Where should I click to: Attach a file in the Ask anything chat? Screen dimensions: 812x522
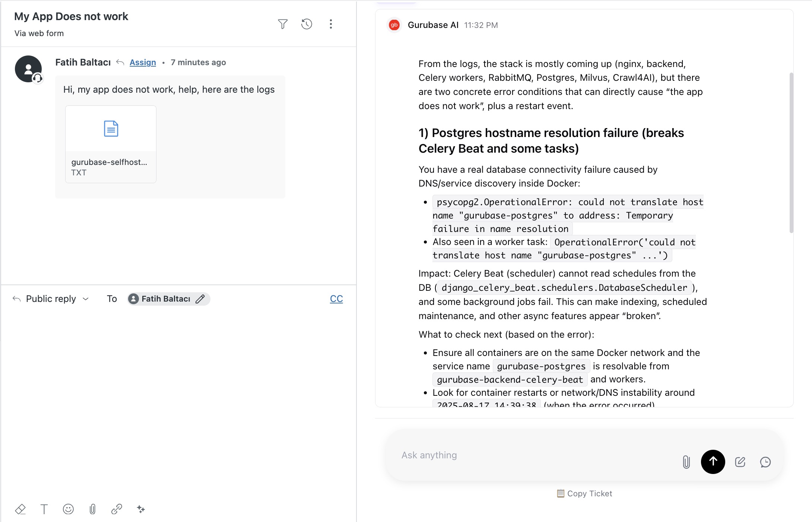click(686, 462)
